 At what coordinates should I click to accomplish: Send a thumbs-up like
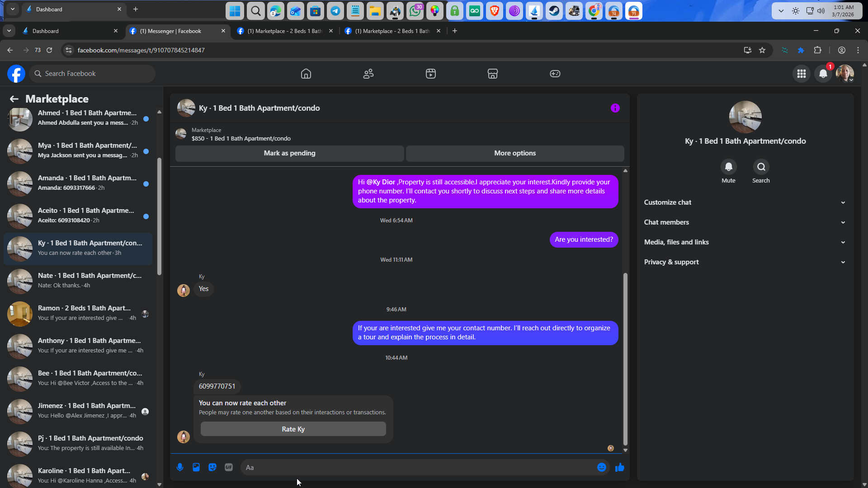(x=619, y=467)
